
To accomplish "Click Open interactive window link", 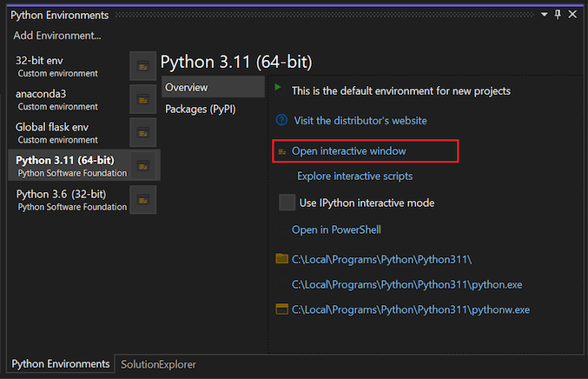I will [349, 151].
